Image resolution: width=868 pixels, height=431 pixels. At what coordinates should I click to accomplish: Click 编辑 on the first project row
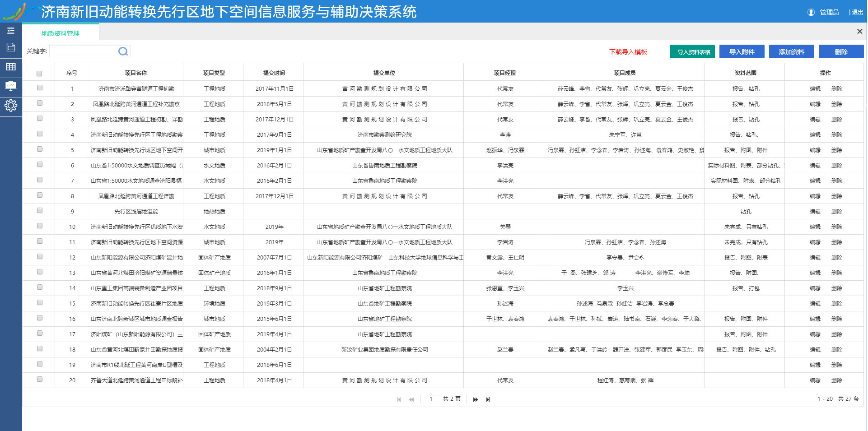[x=816, y=88]
